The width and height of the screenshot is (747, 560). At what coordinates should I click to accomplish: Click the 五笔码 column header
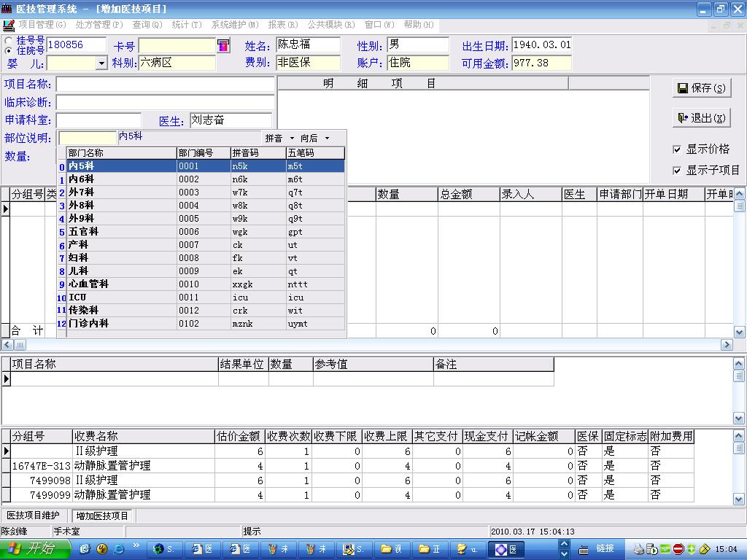pyautogui.click(x=315, y=153)
